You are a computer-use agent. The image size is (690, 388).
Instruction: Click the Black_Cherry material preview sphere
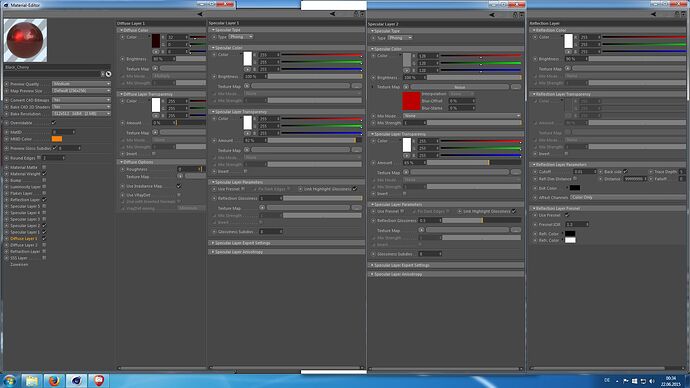click(25, 40)
